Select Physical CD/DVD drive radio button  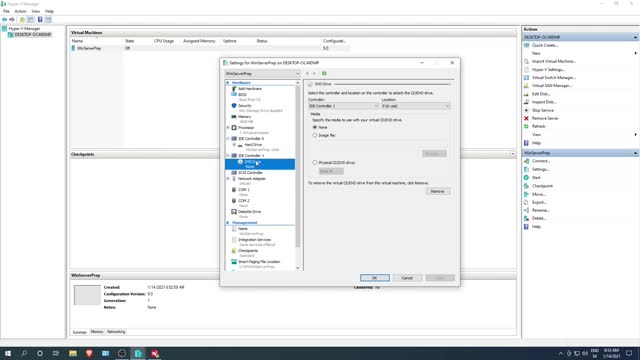[x=315, y=162]
